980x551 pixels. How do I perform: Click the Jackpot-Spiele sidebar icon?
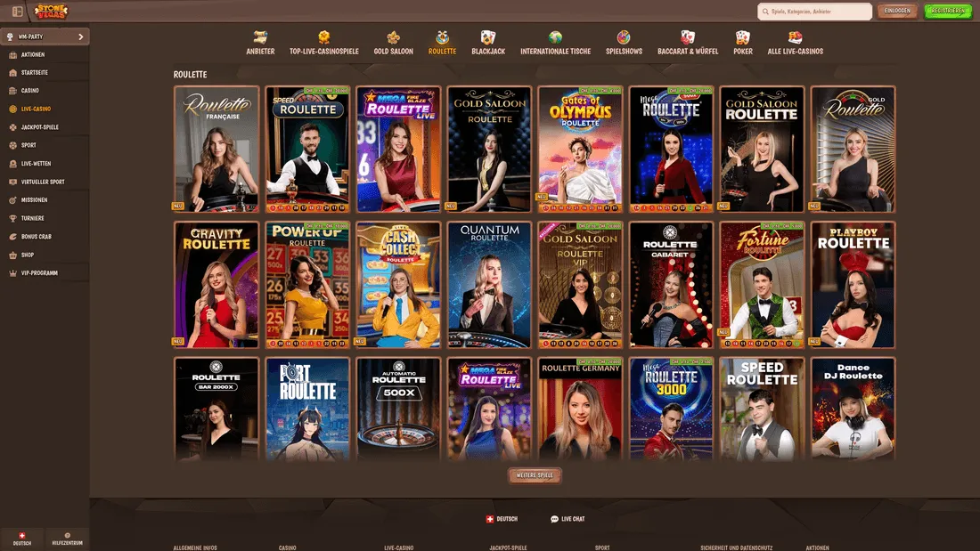[x=12, y=127]
